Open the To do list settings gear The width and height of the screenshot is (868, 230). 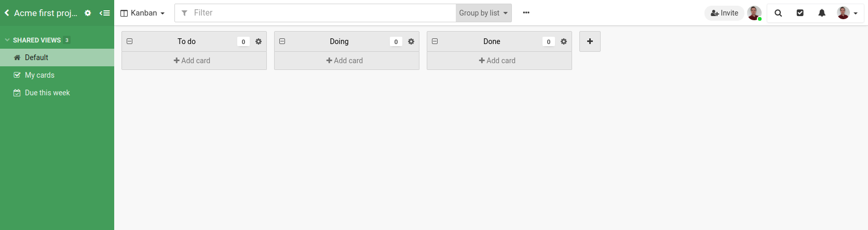coord(259,41)
